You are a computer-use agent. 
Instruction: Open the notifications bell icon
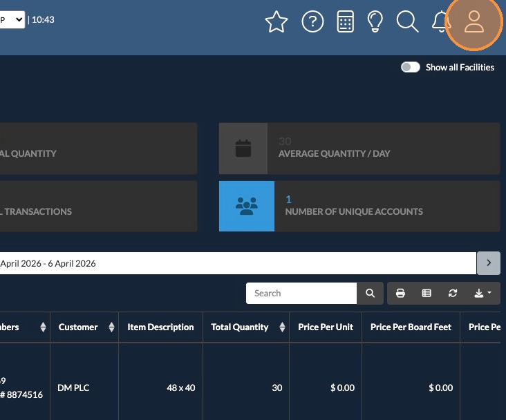pyautogui.click(x=441, y=21)
